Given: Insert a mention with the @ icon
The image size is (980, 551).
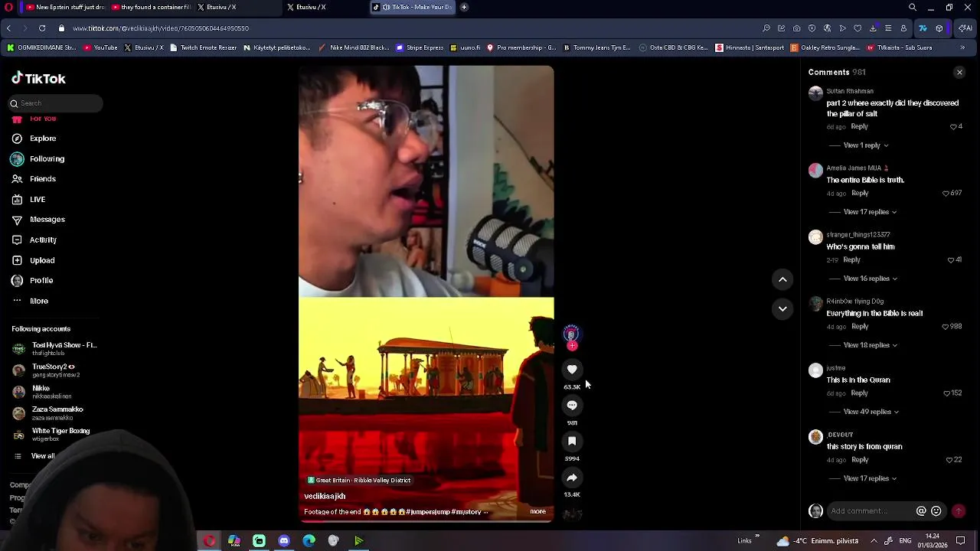Looking at the screenshot, I should tap(921, 511).
